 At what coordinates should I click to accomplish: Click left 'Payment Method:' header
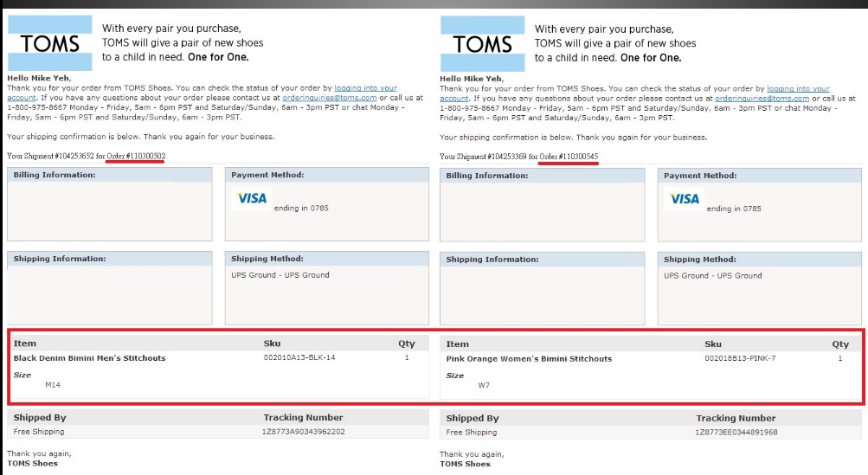point(267,175)
